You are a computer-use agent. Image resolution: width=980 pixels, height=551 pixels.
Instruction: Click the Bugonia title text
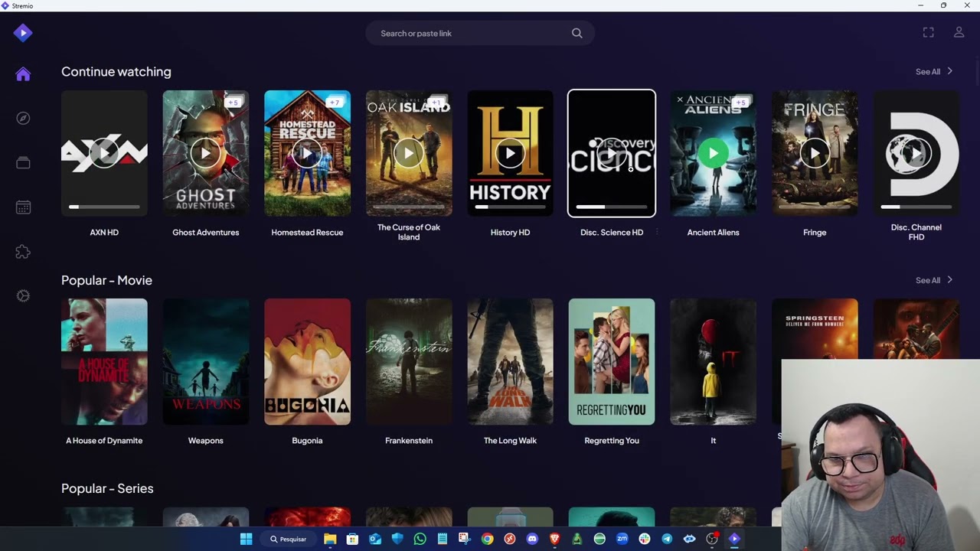click(307, 441)
